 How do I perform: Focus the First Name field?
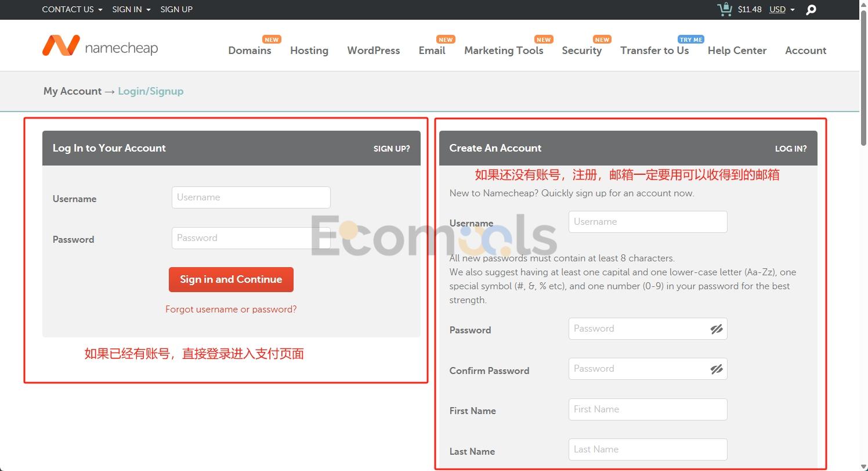click(x=648, y=409)
